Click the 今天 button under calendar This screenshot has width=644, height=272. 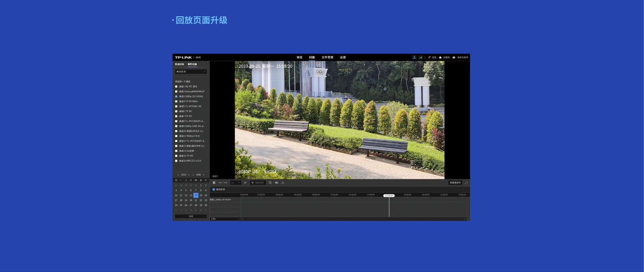[191, 216]
